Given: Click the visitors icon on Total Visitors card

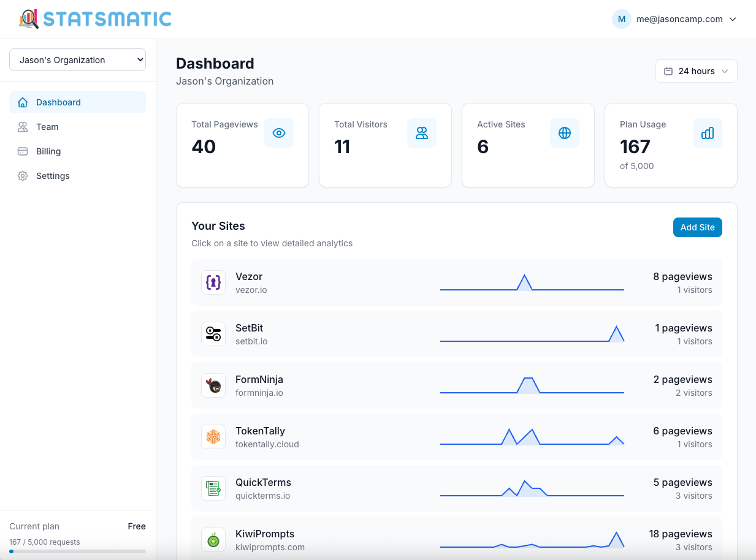Looking at the screenshot, I should click(x=422, y=132).
